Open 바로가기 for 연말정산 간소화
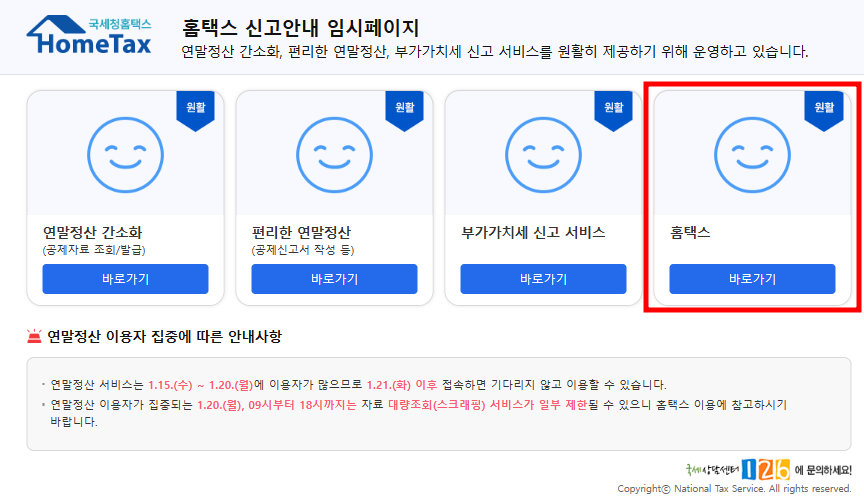 [125, 279]
